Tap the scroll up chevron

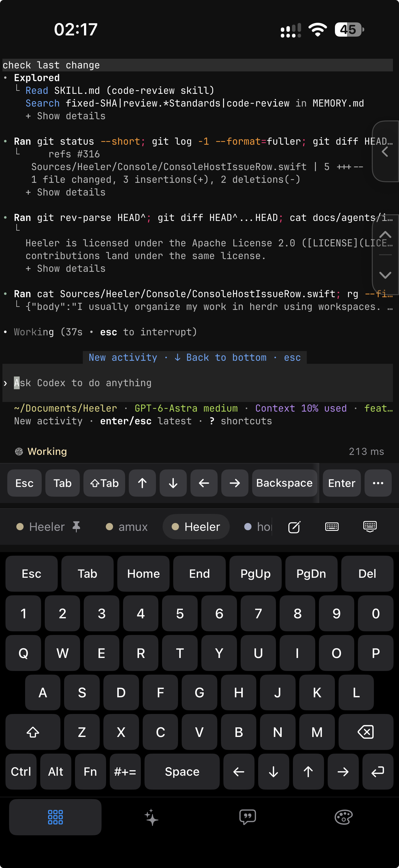[x=385, y=235]
